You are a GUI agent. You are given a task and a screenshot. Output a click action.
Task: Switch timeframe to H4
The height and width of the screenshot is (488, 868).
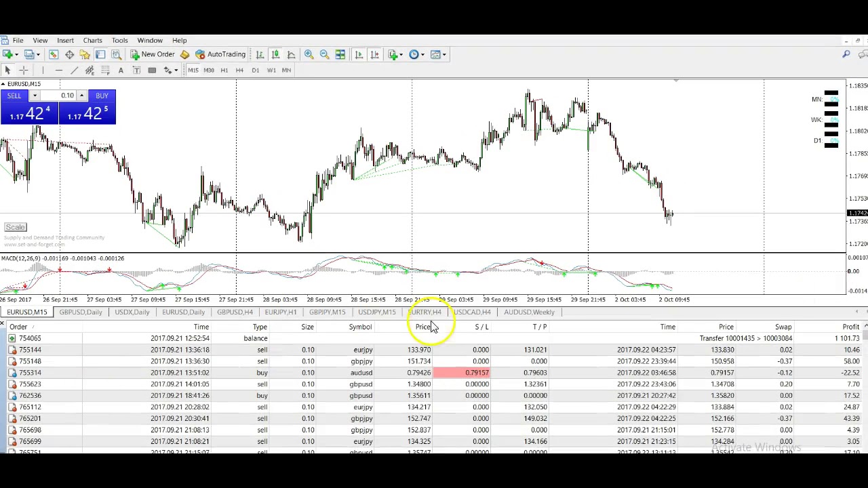click(x=239, y=70)
